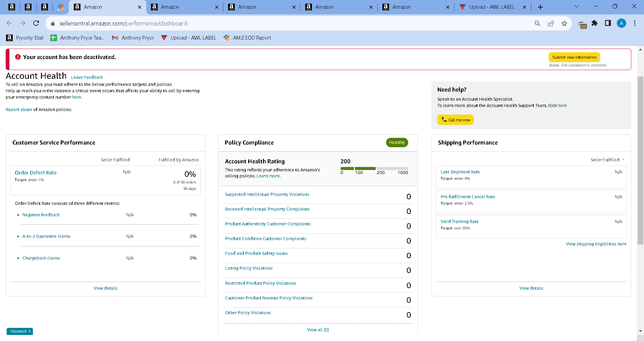This screenshot has width=644, height=341.
Task: Open Suspected Intellectual Property Violations
Action: click(267, 194)
